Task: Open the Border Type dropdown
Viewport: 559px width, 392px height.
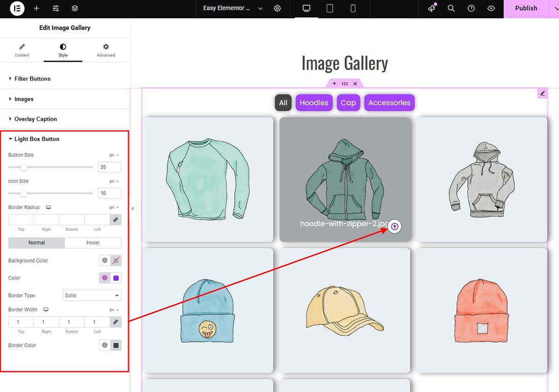Action: 92,295
